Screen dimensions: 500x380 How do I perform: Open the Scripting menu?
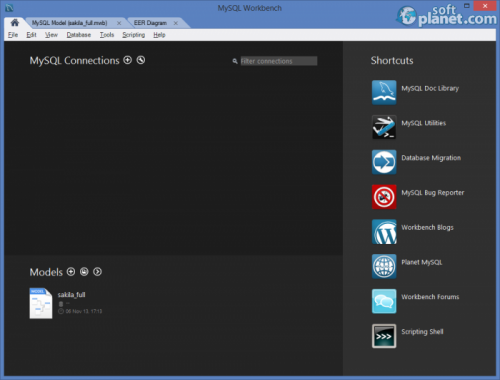click(133, 35)
